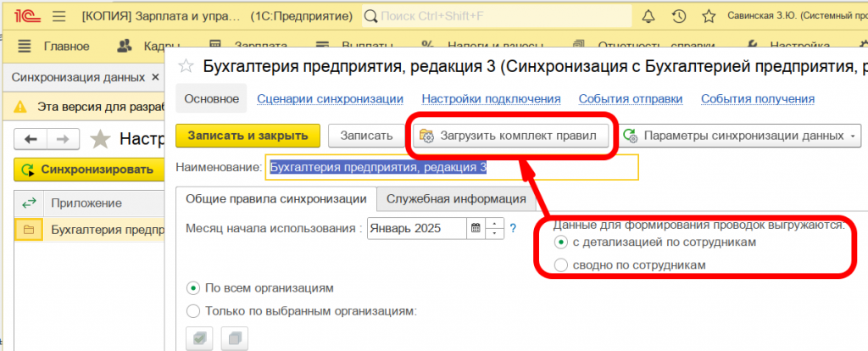Open the 1C main hamburger menu
Screen dimensions: 868x351
[59, 17]
